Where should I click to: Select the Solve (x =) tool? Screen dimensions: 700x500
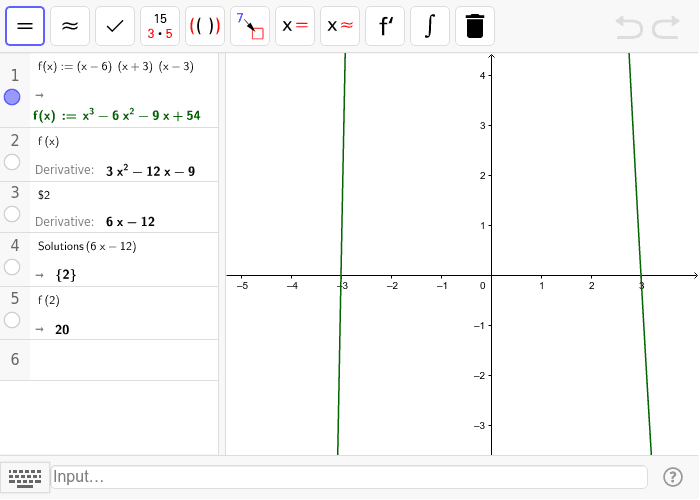tap(295, 26)
